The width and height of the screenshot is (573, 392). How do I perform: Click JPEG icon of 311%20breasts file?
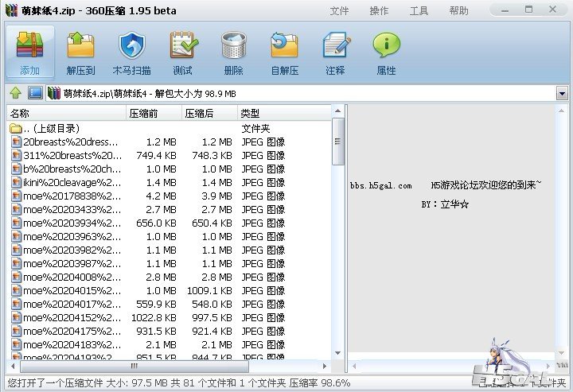pyautogui.click(x=16, y=155)
